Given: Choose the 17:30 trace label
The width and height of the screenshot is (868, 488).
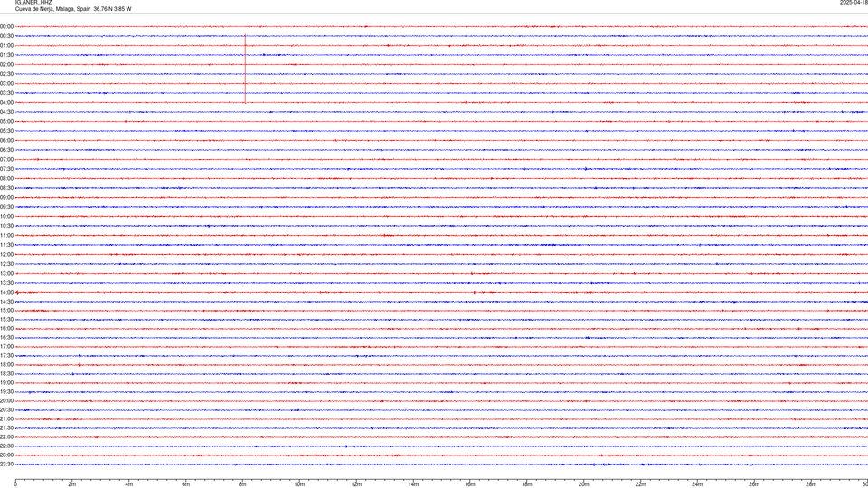Looking at the screenshot, I should [x=6, y=356].
